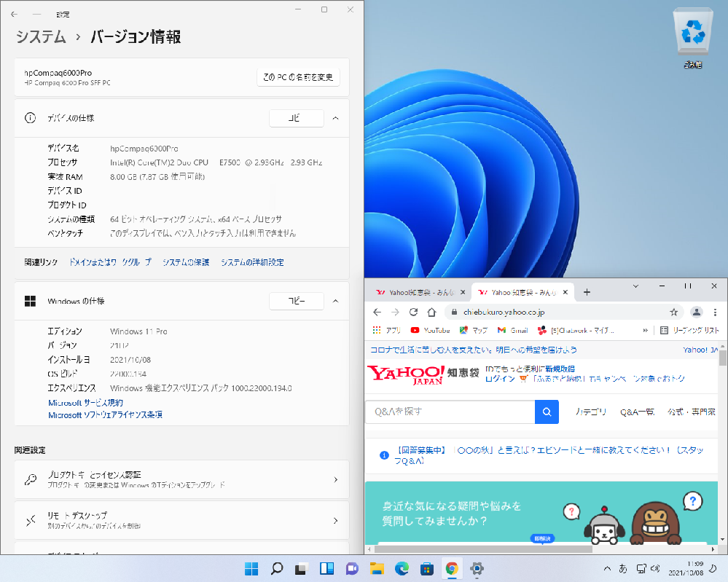728x582 pixels.
Task: Open the Microsoft サービス規約 link
Action: (85, 403)
